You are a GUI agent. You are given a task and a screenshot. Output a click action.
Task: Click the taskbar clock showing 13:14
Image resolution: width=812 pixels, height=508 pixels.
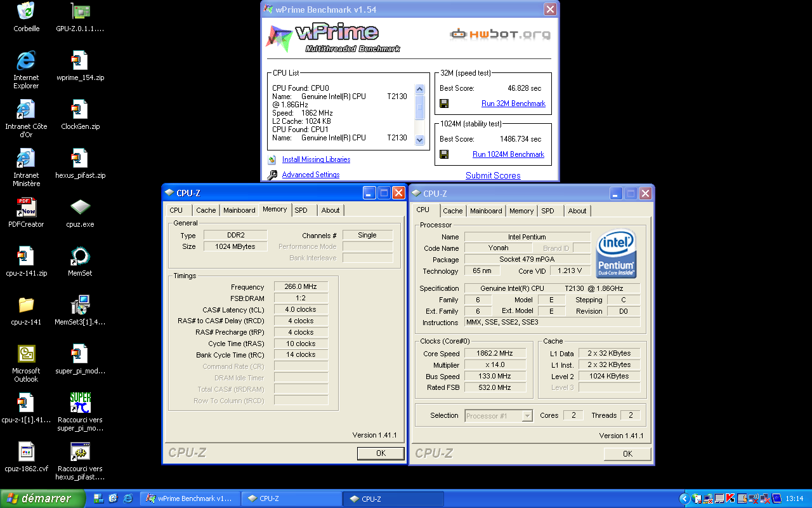coord(794,498)
